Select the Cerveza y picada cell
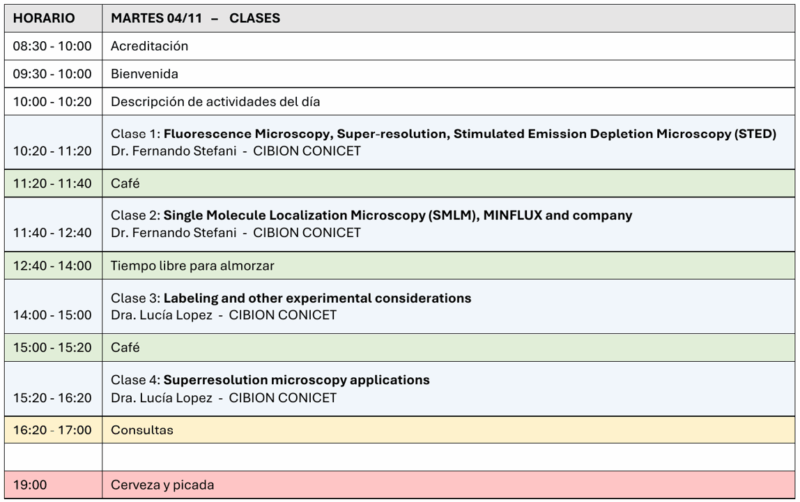Viewport: 800px width, 502px height. [163, 485]
